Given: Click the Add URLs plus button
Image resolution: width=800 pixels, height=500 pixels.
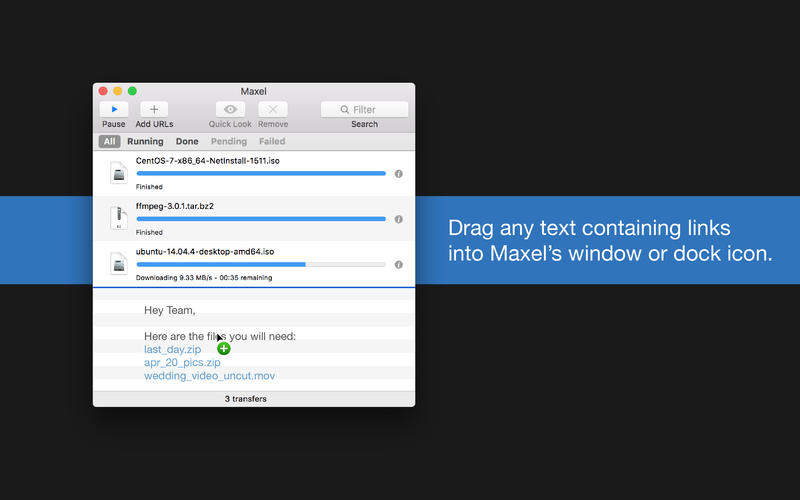Looking at the screenshot, I should coord(154,109).
